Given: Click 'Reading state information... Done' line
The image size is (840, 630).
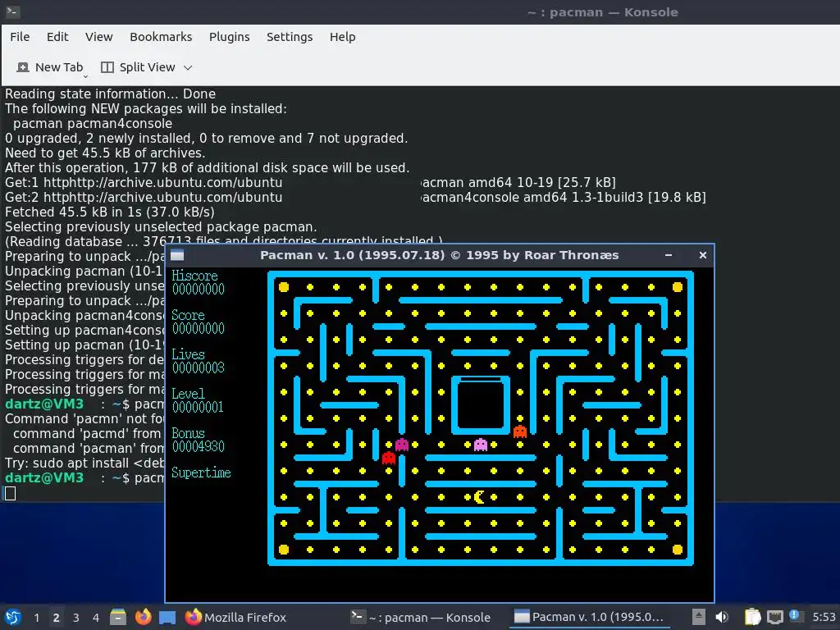Looking at the screenshot, I should [x=111, y=94].
